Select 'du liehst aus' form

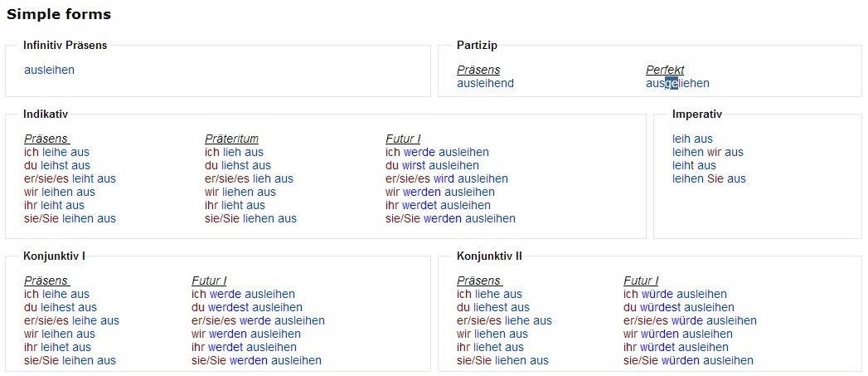(237, 165)
